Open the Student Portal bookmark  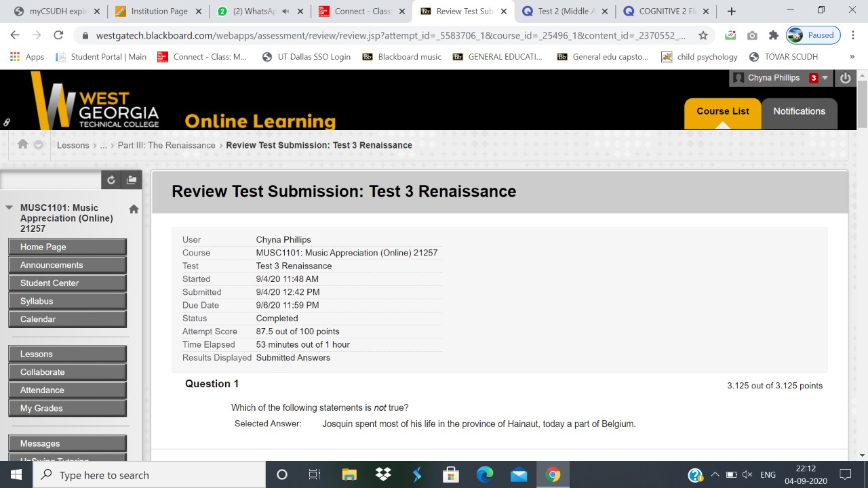point(101,57)
